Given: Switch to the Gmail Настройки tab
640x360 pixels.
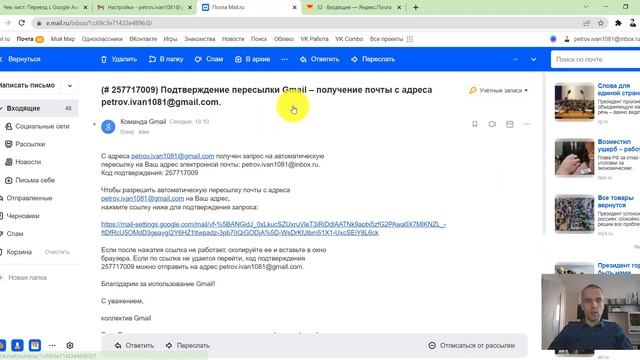Looking at the screenshot, I should tap(144, 7).
